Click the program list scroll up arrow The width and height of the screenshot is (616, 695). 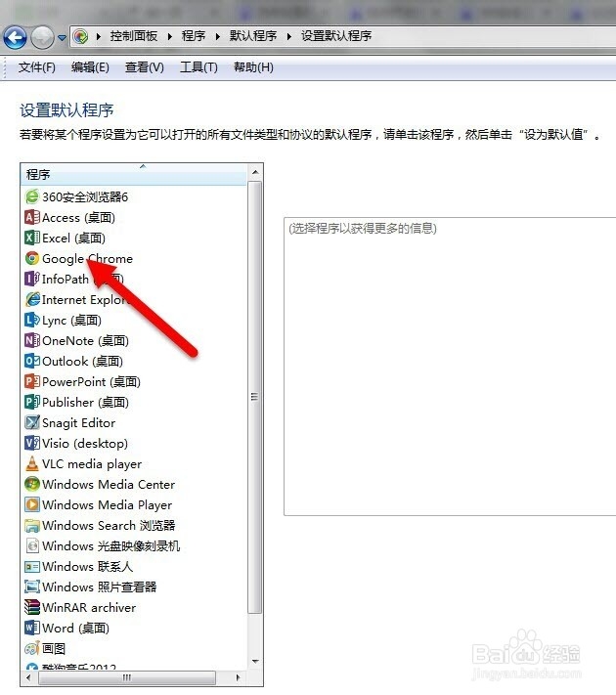pos(255,172)
